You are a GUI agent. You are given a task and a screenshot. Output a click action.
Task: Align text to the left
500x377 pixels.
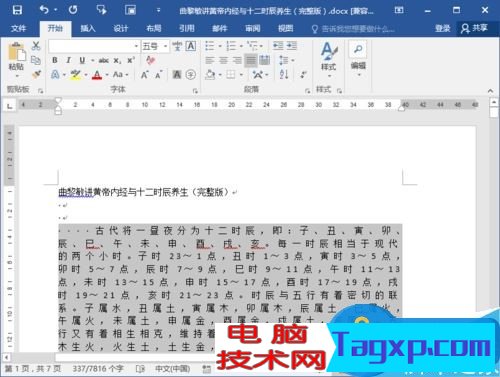coord(209,60)
